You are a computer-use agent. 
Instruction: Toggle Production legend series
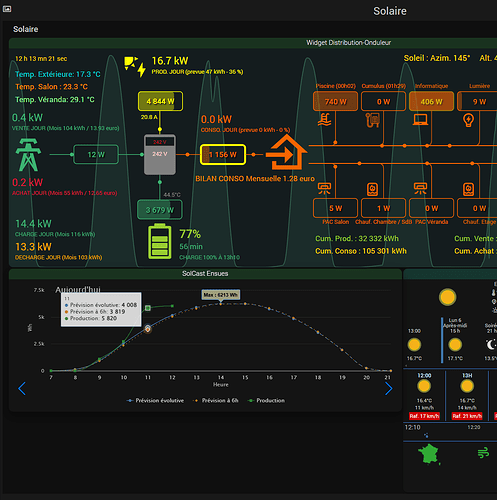[266, 400]
